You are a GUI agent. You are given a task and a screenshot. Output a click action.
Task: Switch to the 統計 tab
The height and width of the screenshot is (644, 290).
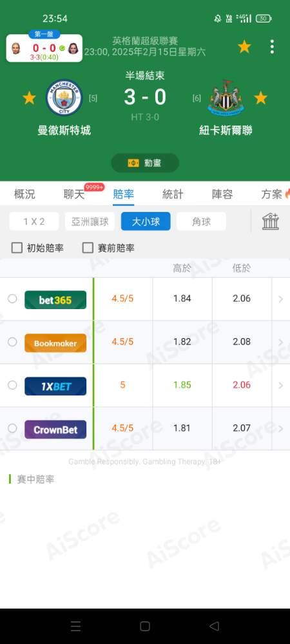click(173, 194)
